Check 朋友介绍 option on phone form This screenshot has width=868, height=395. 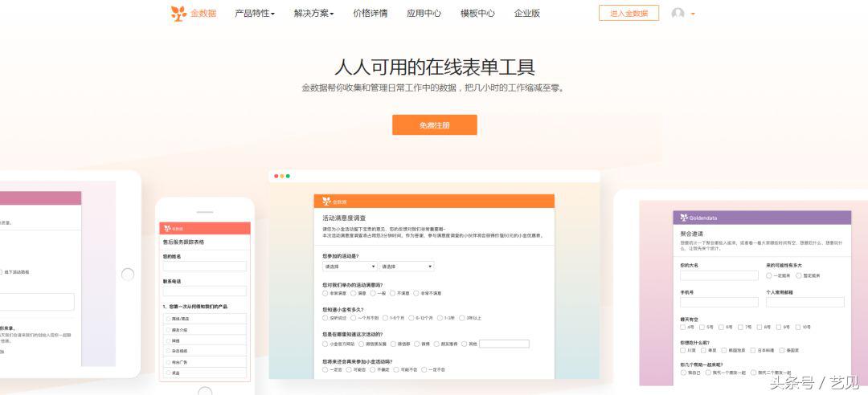tap(168, 330)
